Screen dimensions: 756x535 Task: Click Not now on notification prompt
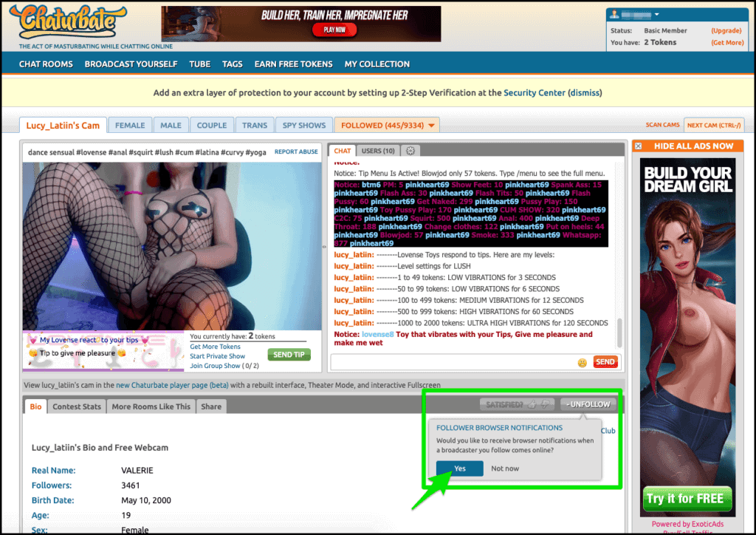(x=505, y=468)
